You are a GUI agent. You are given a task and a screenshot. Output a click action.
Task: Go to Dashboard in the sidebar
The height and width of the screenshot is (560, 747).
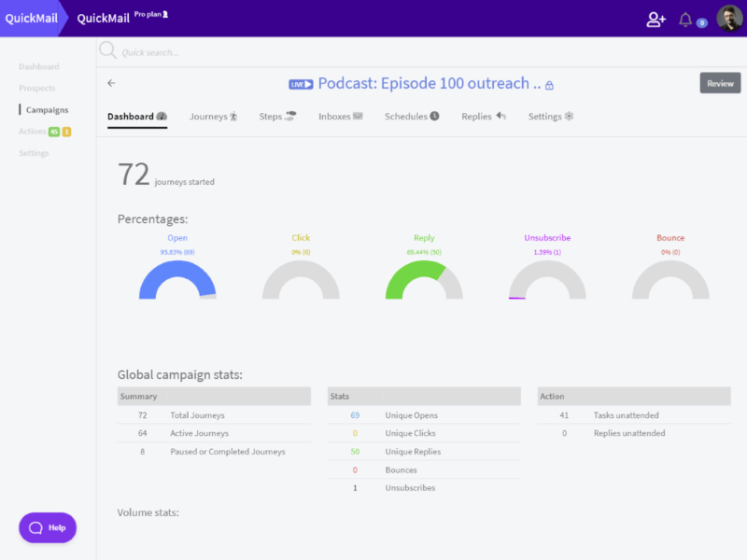[x=39, y=66]
